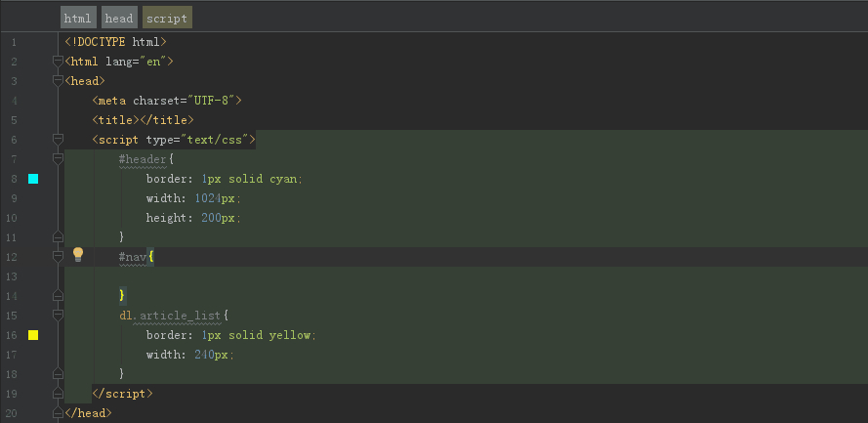Click fold end marker at #header closing brace
This screenshot has width=868, height=423.
58,236
